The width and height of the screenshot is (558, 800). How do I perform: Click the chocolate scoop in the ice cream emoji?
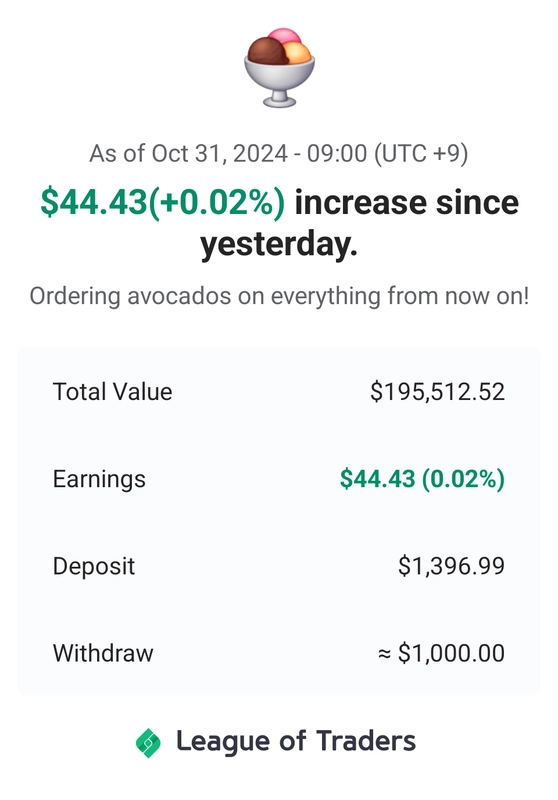(266, 52)
